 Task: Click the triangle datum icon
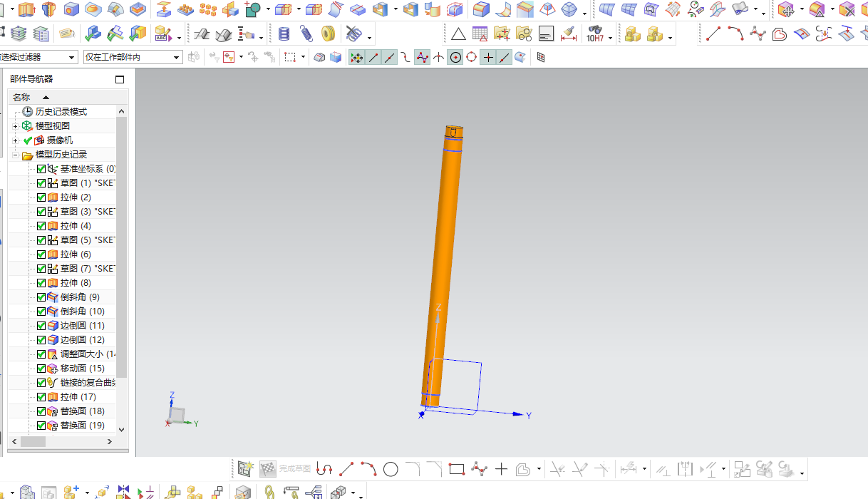pos(458,34)
